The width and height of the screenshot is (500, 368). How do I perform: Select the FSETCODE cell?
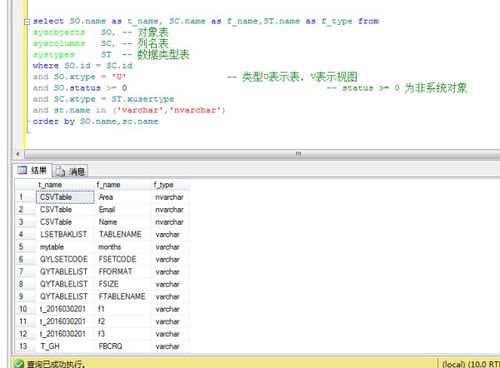[123, 259]
